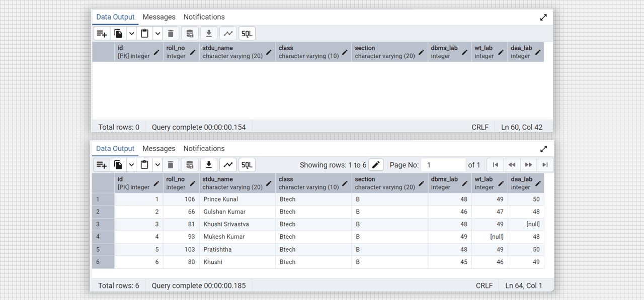644x300 pixels.
Task: Click Graph visualiser icon in upper panel
Action: click(228, 34)
